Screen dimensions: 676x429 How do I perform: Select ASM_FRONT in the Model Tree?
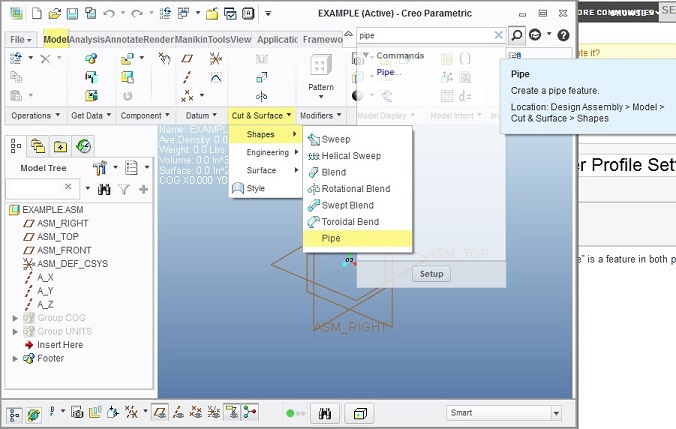tap(64, 251)
